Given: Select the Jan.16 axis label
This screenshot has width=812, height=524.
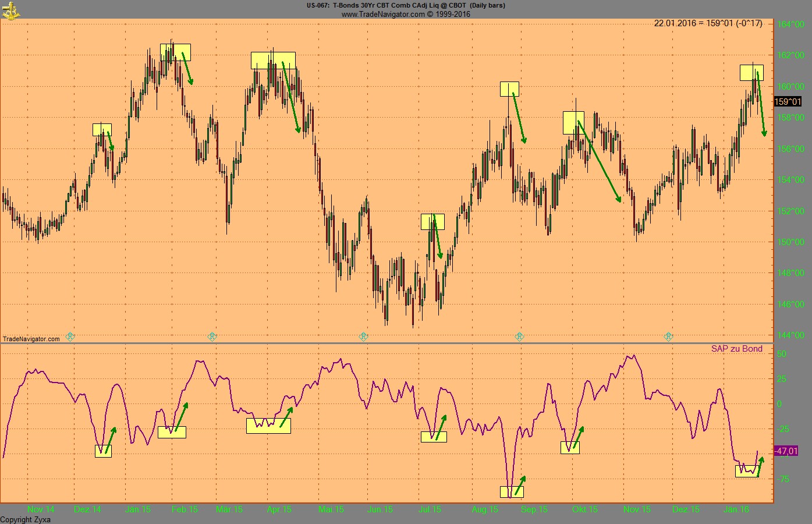Looking at the screenshot, I should pyautogui.click(x=736, y=509).
